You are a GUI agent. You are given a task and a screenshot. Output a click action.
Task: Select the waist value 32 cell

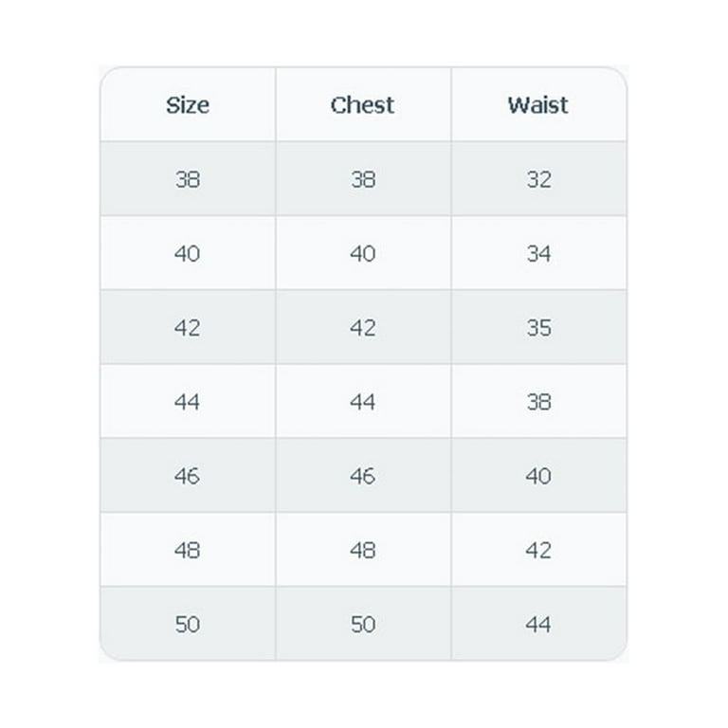(x=538, y=179)
